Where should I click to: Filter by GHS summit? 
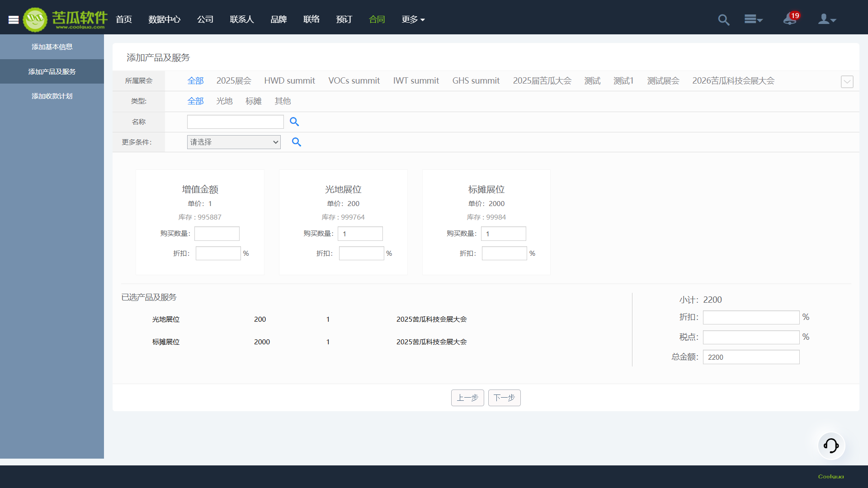point(476,81)
